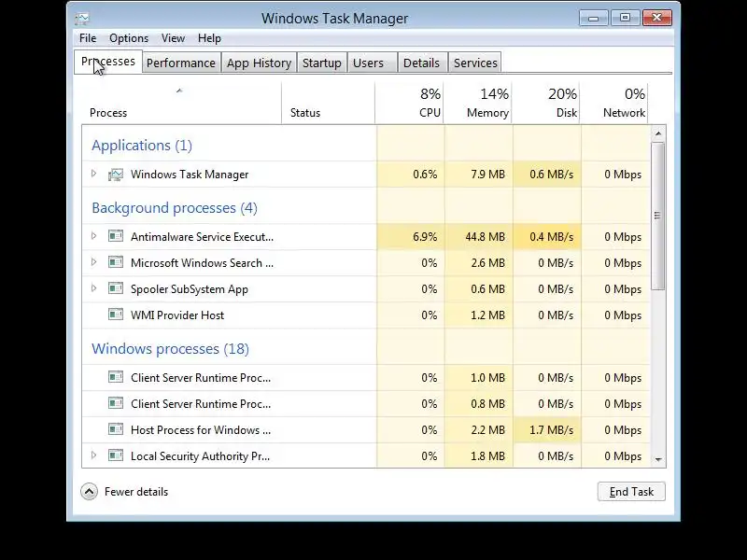The width and height of the screenshot is (747, 560).
Task: Click the WMI Provider Host icon
Action: coord(116,315)
